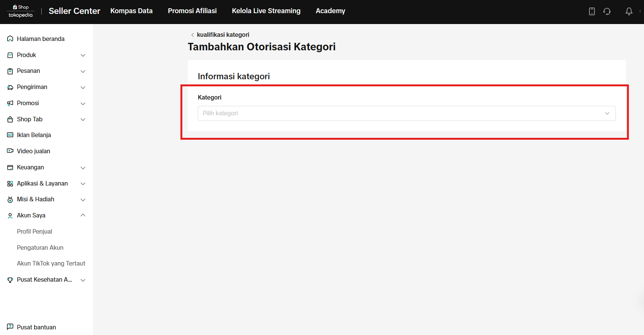Click the Iklan Belanja ad icon
Screen dimensions: 644x335
10,135
